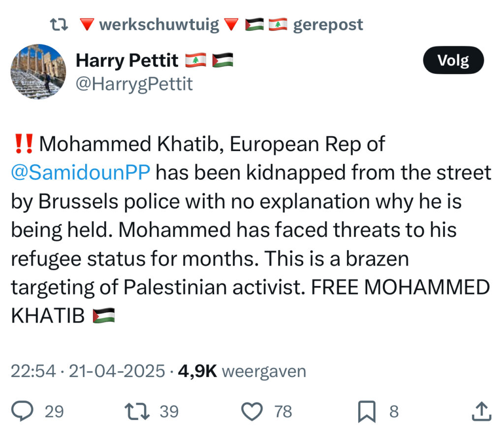Image resolution: width=504 pixels, height=443 pixels.
Task: Click the 21-04-2025 date
Action: [116, 371]
